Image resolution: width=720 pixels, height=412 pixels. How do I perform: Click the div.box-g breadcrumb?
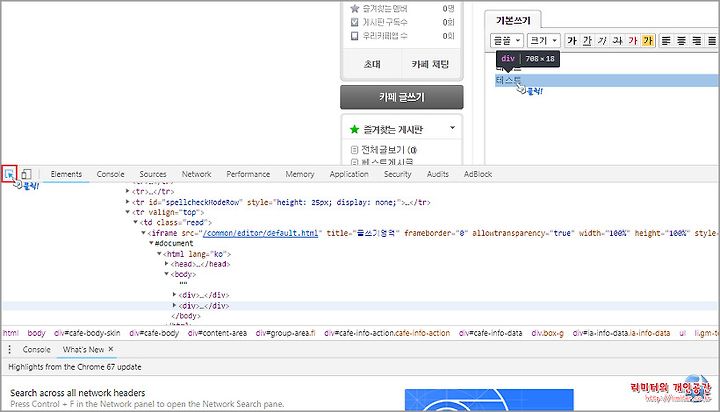(547, 333)
